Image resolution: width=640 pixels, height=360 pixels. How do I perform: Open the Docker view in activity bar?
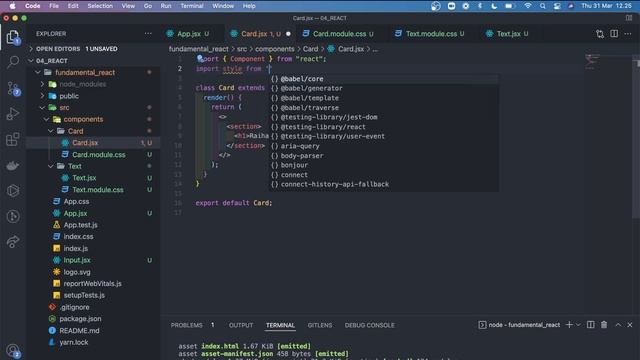coord(13,165)
